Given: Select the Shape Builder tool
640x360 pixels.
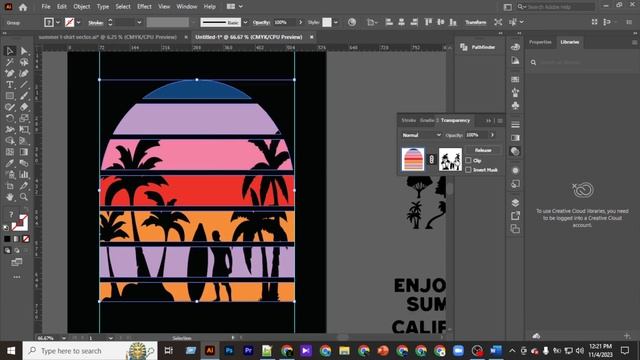Looking at the screenshot, I should pyautogui.click(x=10, y=141).
